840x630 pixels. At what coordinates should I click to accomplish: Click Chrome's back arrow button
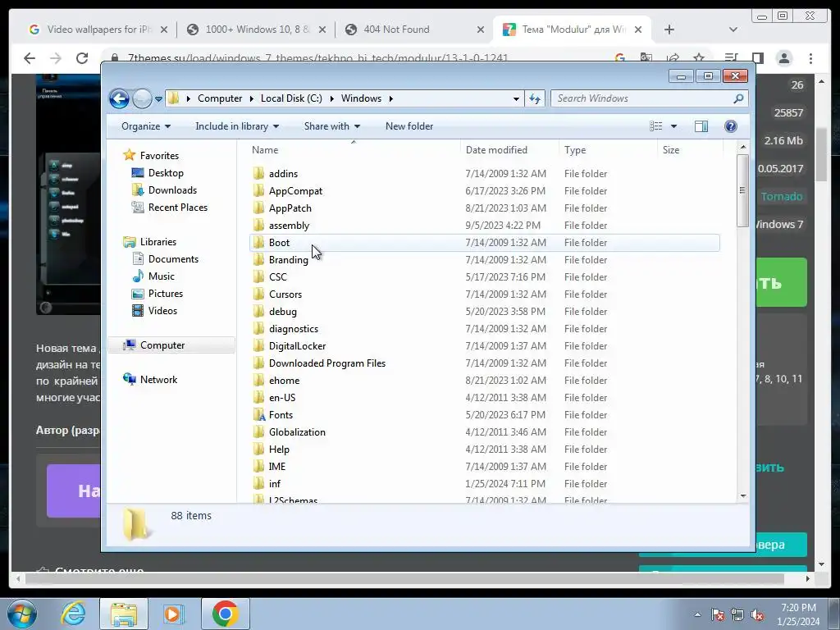click(30, 58)
